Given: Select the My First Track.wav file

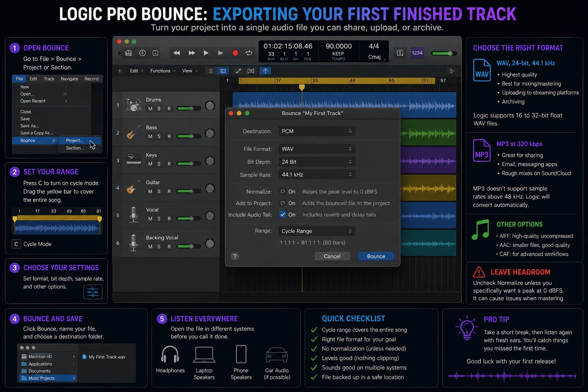Looking at the screenshot, I should click(104, 357).
